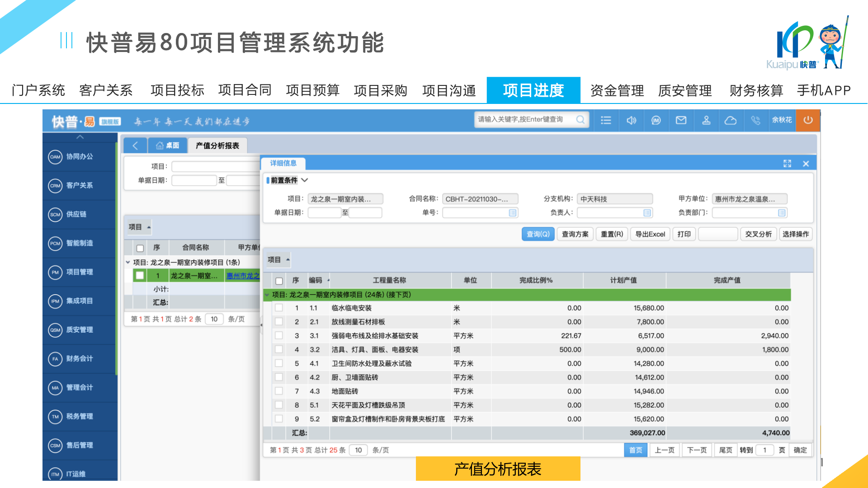
Task: Check the row 1 checkbox for 临水临电安装
Action: tap(279, 308)
